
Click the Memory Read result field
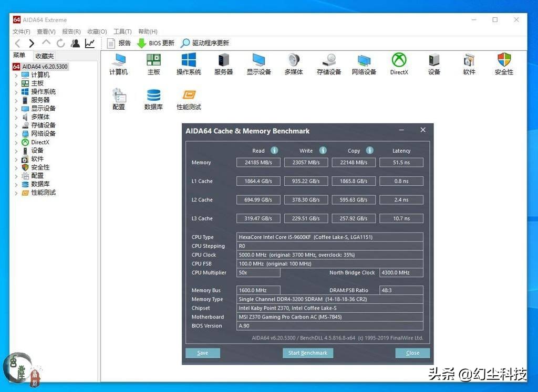pyautogui.click(x=258, y=163)
